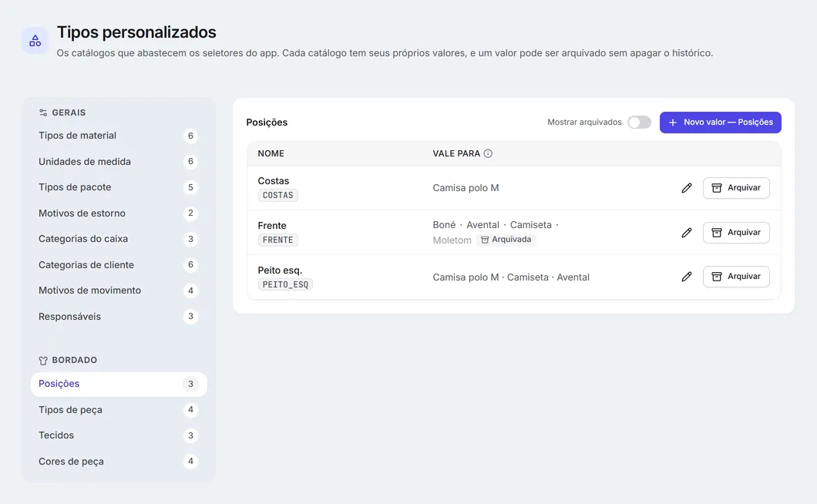Click the count badge for Motivos de estorno

point(190,213)
